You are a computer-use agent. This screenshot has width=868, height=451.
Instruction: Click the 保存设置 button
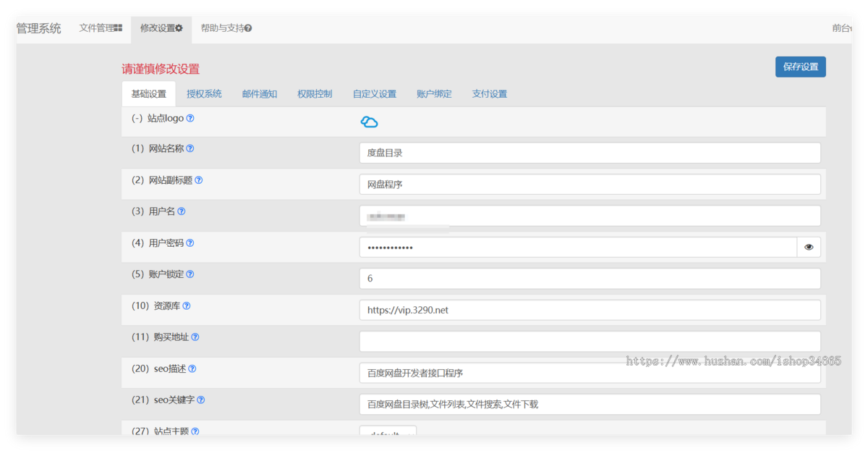tap(801, 67)
